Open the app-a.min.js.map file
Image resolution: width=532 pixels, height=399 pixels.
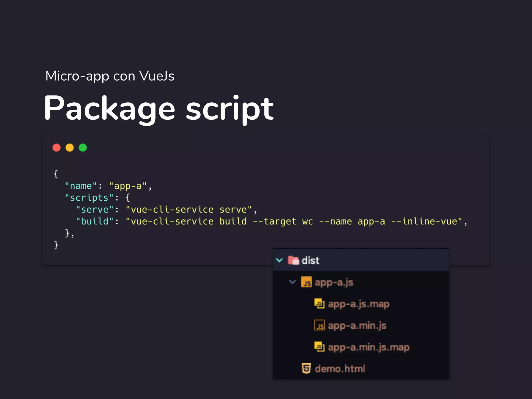click(368, 347)
